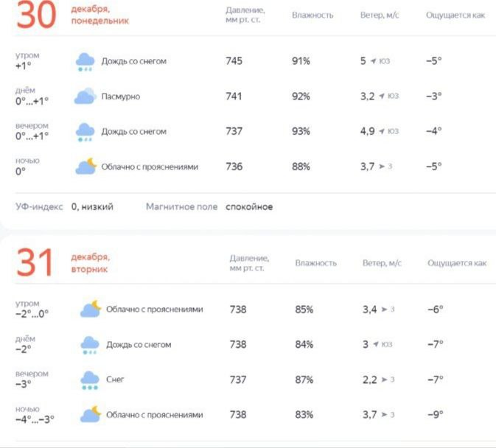Image resolution: width=496 pixels, height=448 pixels.
Task: Select the large red date number 30
Action: pyautogui.click(x=36, y=16)
